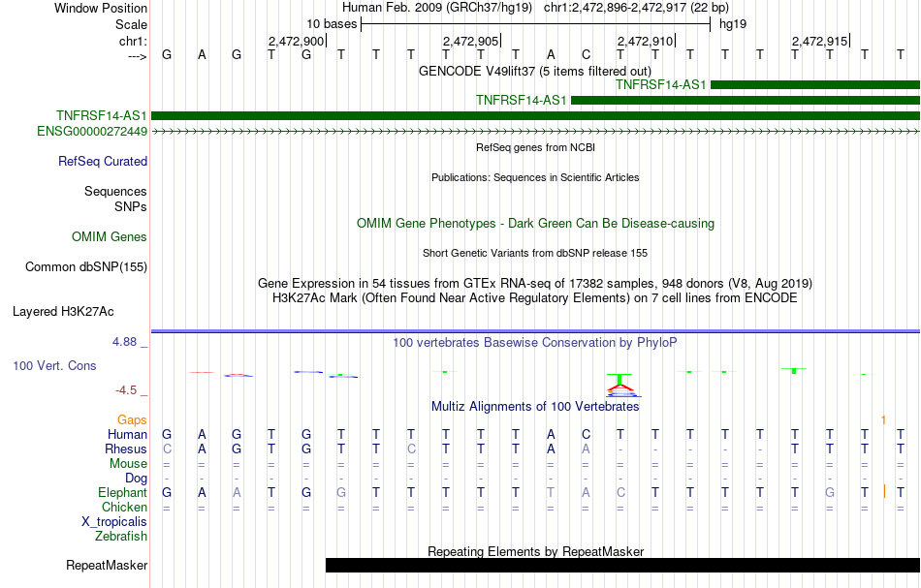Click the tallest green PhyloP conservation peak
Screen dimensions: 921x588
tap(619, 379)
